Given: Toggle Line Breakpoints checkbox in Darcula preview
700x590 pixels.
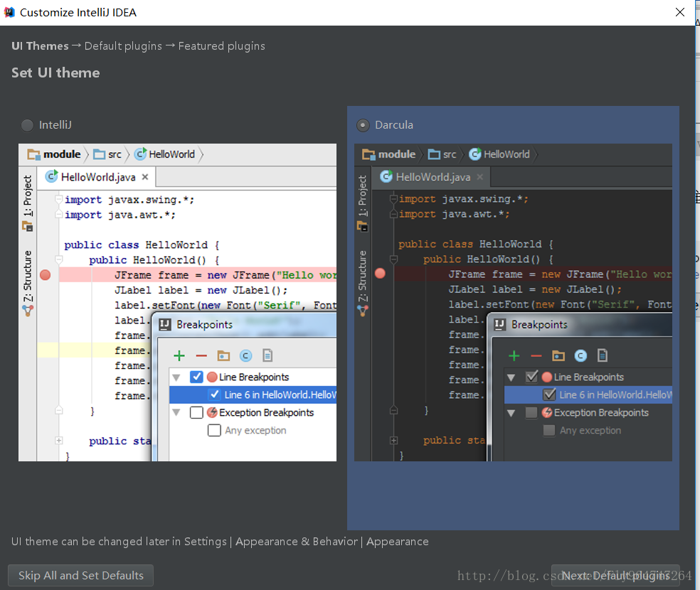Looking at the screenshot, I should point(531,377).
